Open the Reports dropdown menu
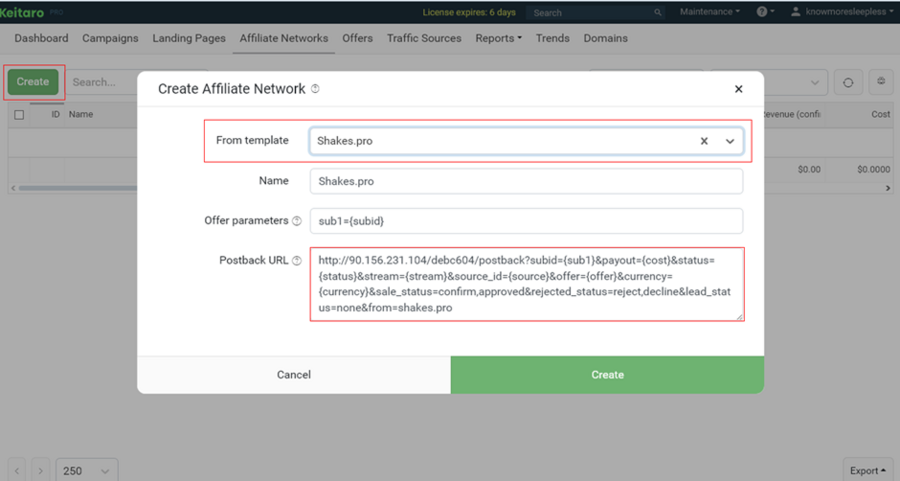Viewport: 900px width, 481px height. tap(498, 38)
